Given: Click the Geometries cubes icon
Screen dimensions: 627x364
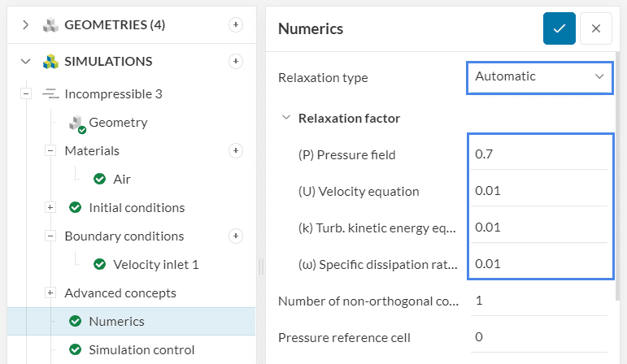Looking at the screenshot, I should click(50, 25).
